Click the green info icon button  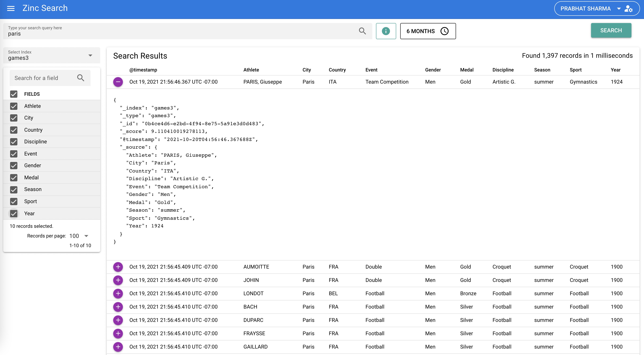[x=386, y=31]
